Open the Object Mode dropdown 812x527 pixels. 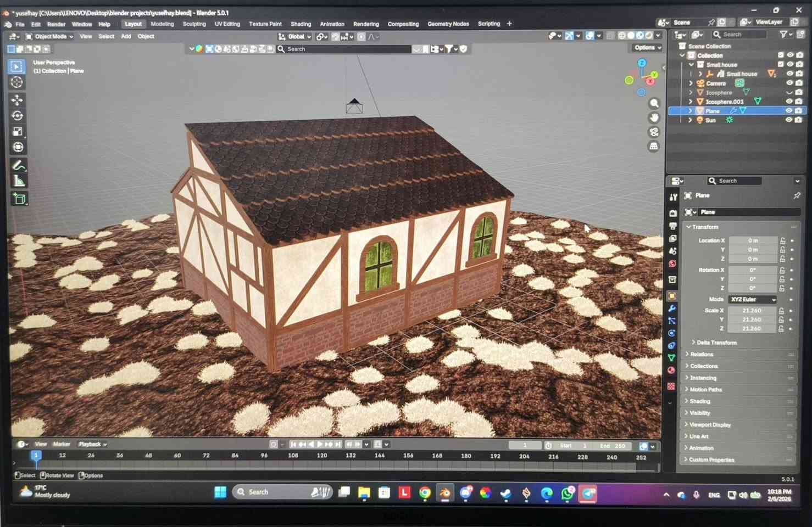click(51, 36)
